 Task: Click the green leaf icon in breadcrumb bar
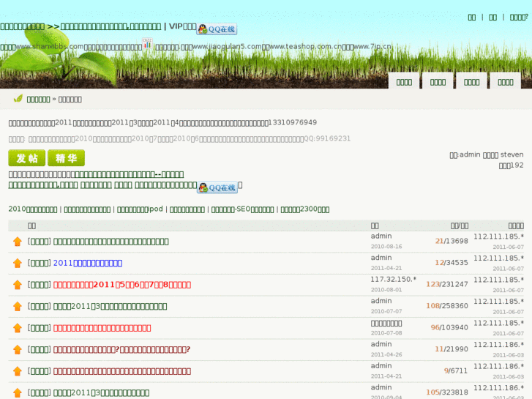(18, 99)
